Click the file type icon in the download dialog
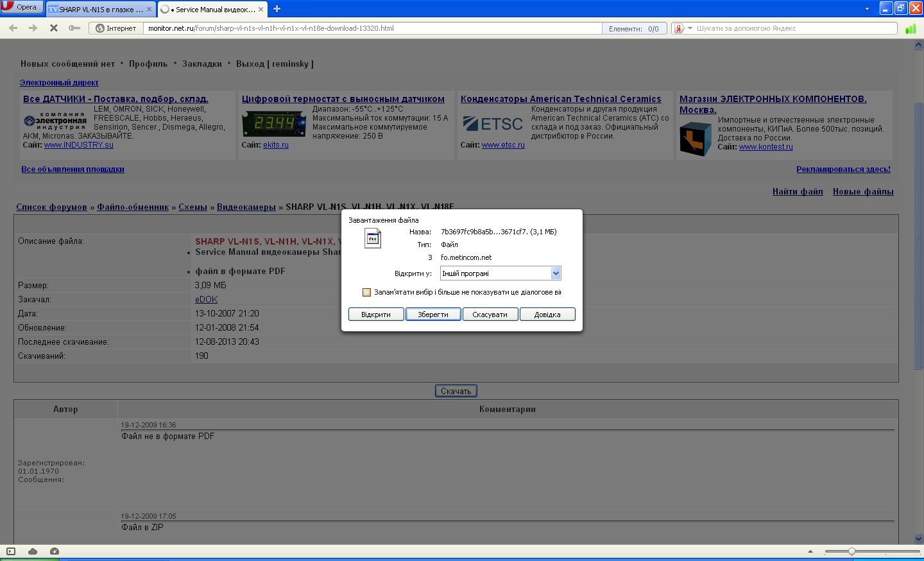 (x=373, y=238)
